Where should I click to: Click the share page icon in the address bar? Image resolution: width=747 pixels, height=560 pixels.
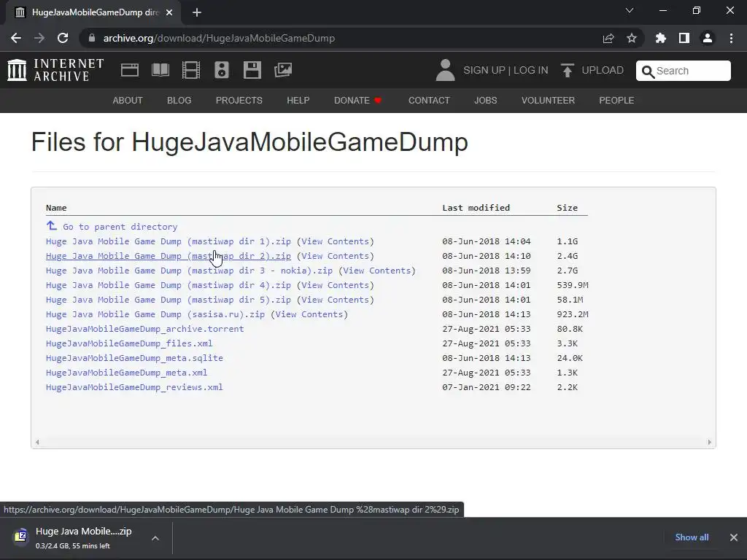pos(608,38)
